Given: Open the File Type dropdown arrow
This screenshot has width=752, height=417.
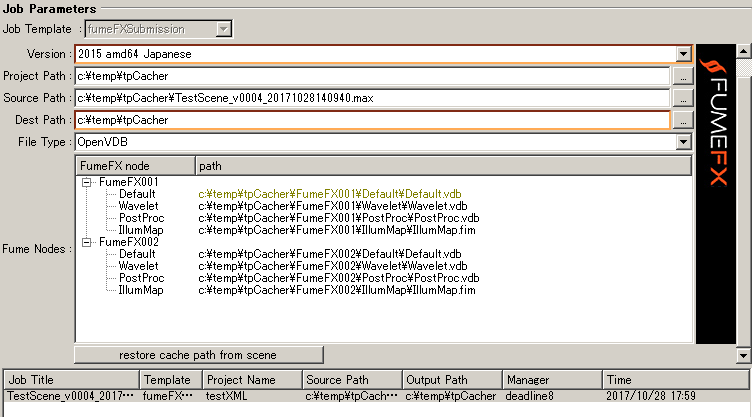Looking at the screenshot, I should click(683, 142).
